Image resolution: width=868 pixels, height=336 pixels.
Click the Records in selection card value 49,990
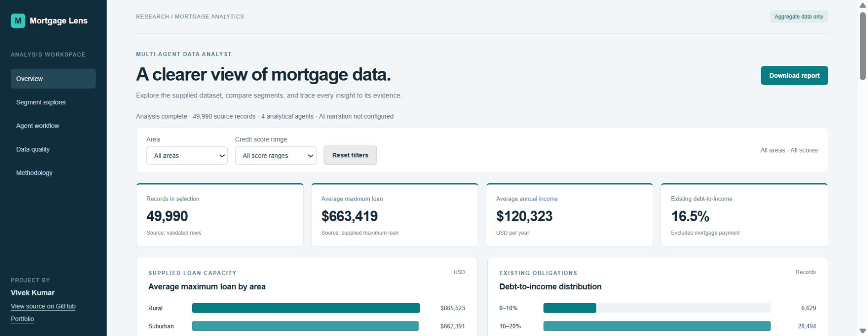[x=167, y=216]
